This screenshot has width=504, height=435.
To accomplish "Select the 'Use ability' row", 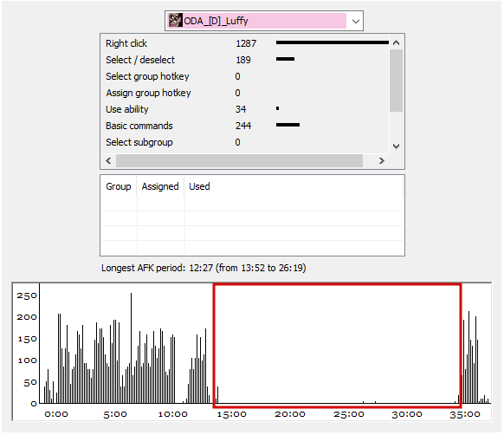I will coord(246,109).
